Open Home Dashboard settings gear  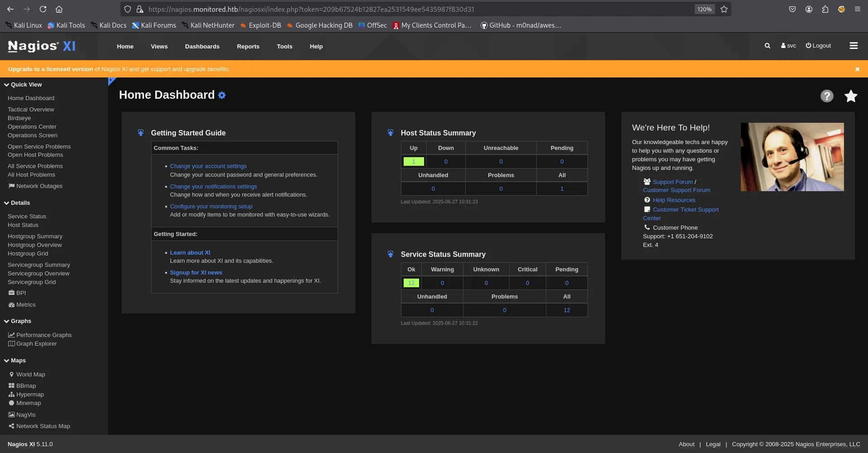tap(222, 95)
